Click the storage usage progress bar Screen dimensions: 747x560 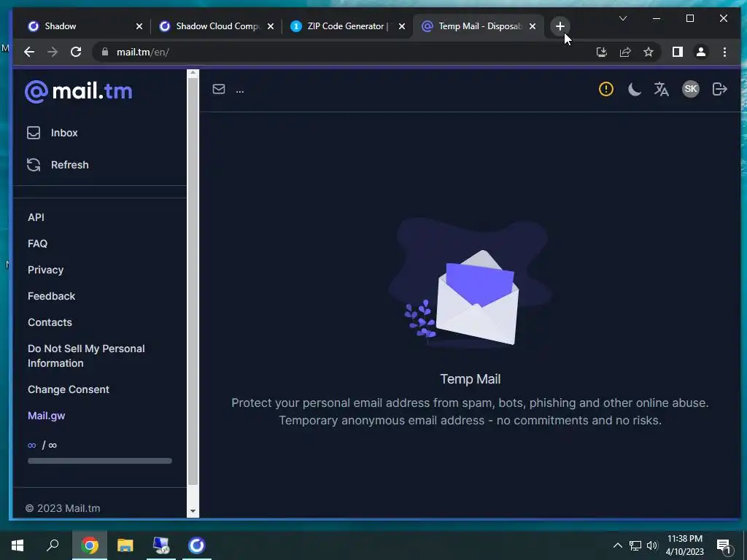99,461
